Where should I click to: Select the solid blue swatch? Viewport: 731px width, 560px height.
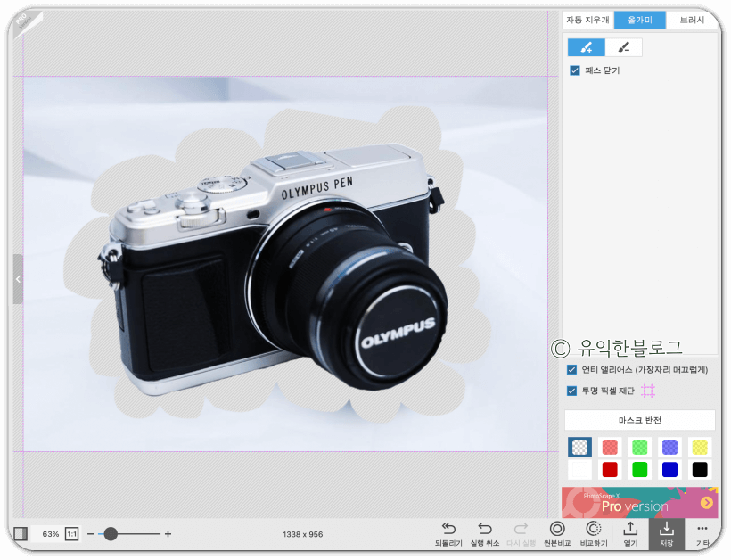(x=669, y=470)
